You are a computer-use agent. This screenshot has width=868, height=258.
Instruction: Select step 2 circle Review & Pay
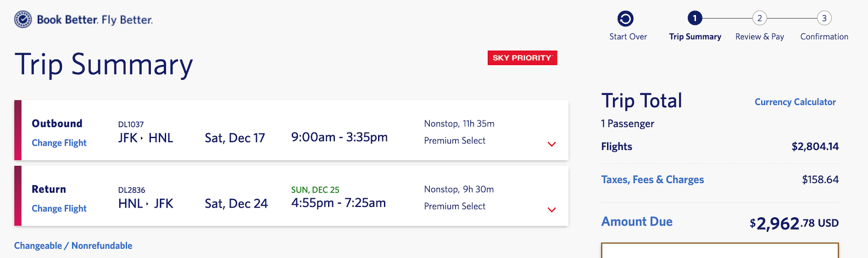click(x=759, y=18)
